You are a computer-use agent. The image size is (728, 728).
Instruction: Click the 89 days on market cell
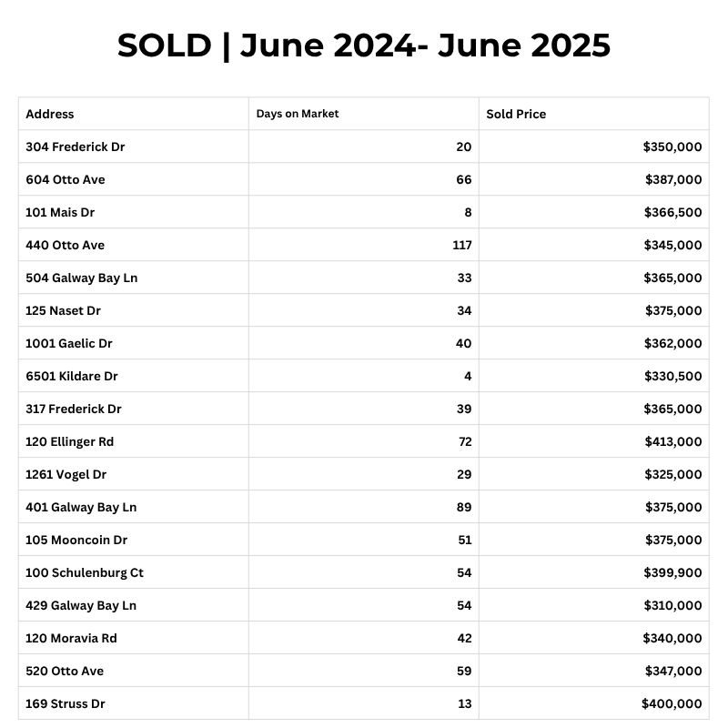[463, 507]
